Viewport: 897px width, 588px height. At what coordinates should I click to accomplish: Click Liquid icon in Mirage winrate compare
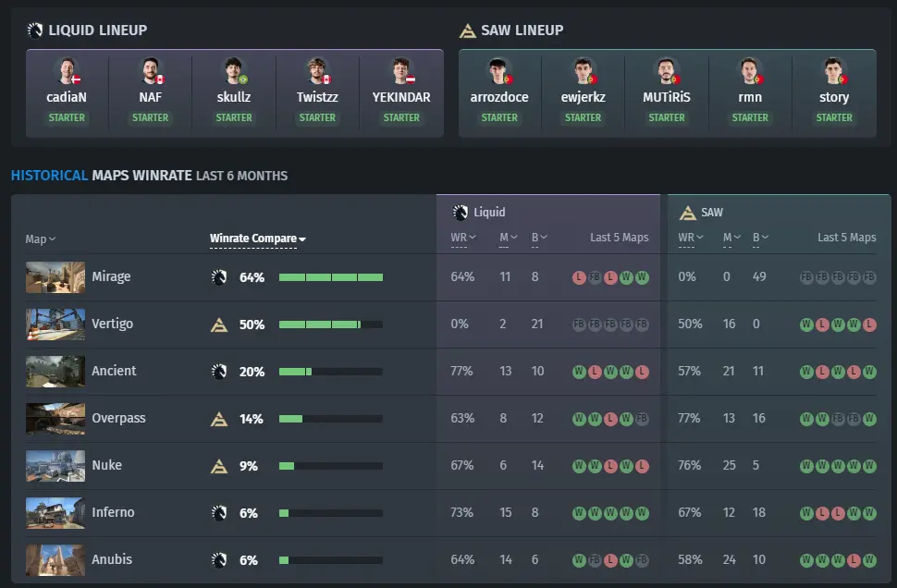[219, 277]
